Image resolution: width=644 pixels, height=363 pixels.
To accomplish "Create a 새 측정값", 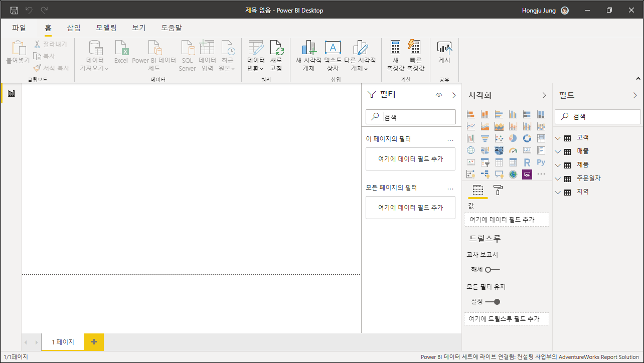I will [395, 56].
